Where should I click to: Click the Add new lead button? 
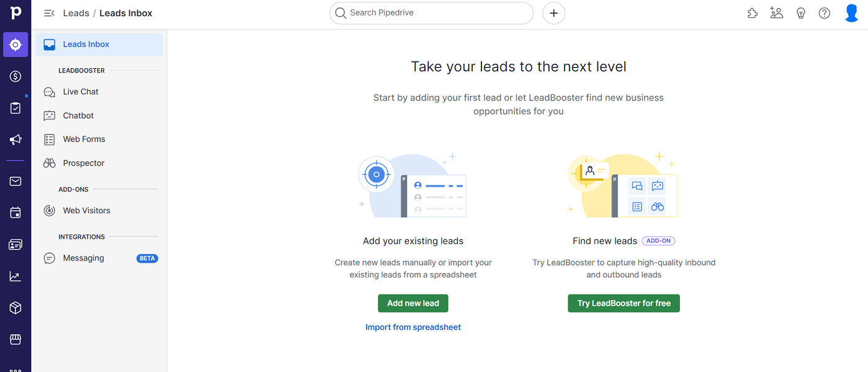[413, 303]
